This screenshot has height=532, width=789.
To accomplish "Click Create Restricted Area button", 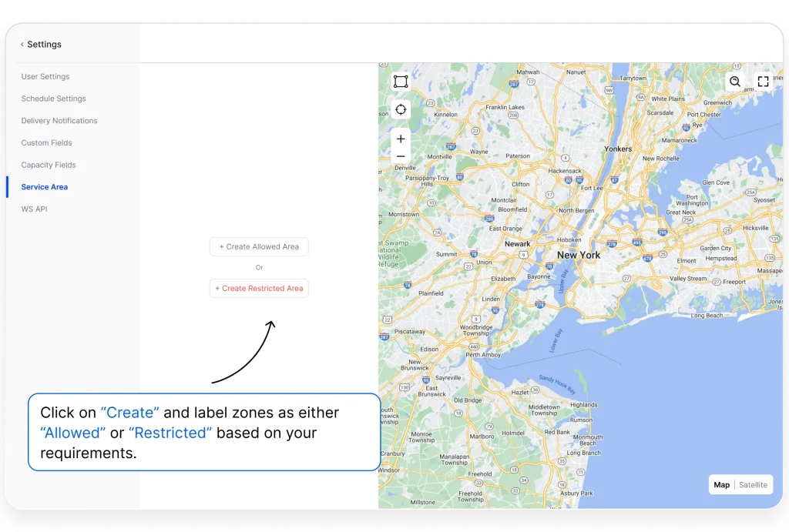I will point(259,288).
